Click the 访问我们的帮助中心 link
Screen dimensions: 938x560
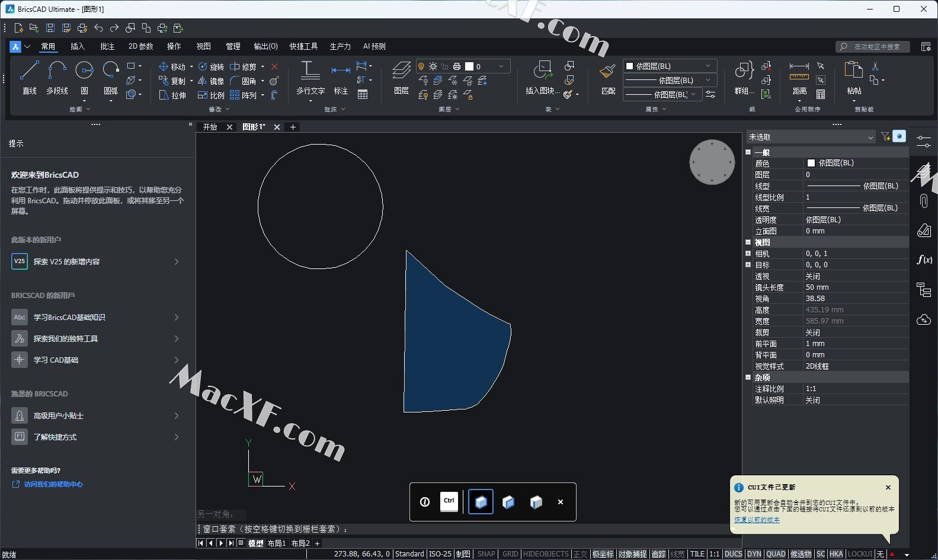pos(53,484)
